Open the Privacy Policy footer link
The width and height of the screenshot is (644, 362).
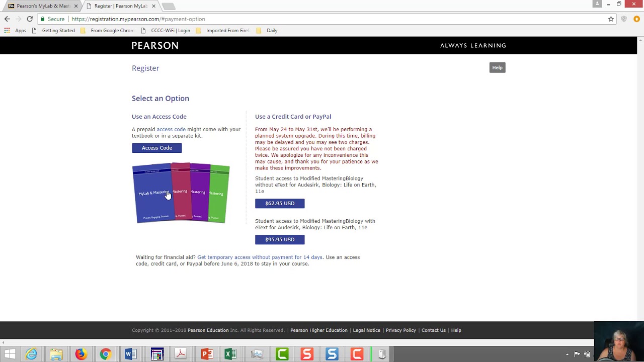pos(401,330)
